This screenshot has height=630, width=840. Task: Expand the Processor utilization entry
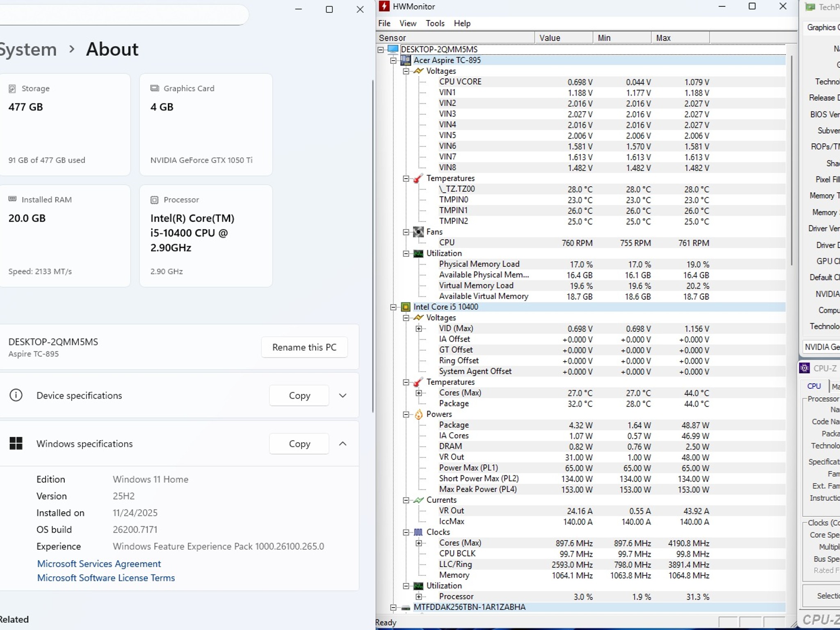tap(418, 597)
